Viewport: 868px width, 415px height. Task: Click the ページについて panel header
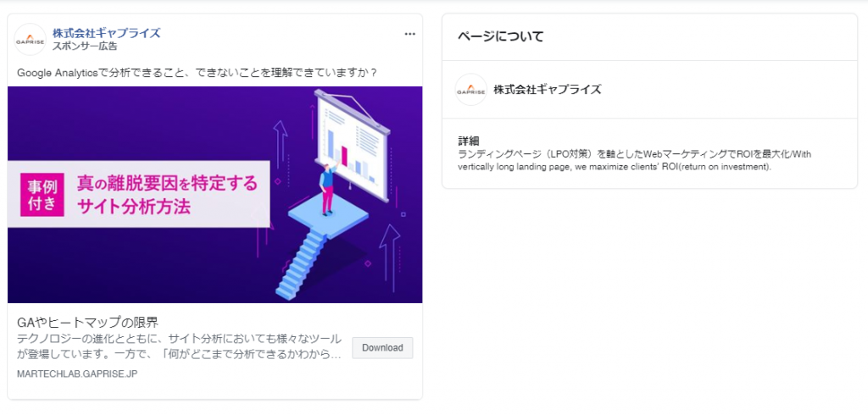[x=500, y=36]
